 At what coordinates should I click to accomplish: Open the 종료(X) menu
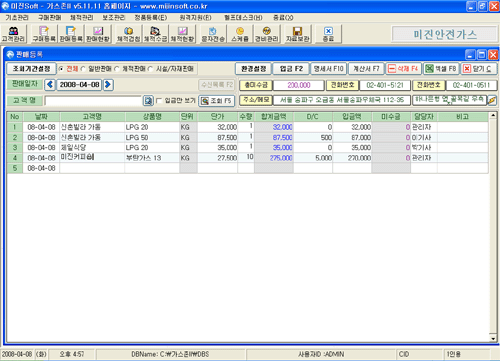point(283,17)
